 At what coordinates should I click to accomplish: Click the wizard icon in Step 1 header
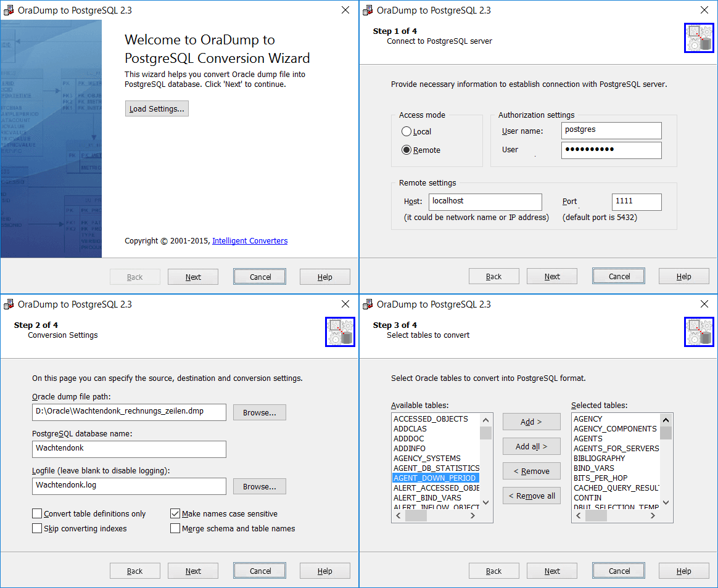[699, 38]
